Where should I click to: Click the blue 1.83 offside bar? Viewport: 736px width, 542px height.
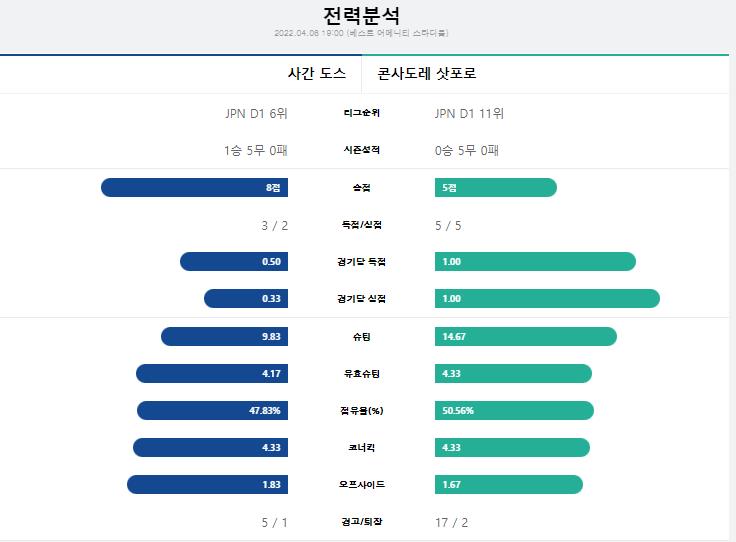(x=207, y=485)
